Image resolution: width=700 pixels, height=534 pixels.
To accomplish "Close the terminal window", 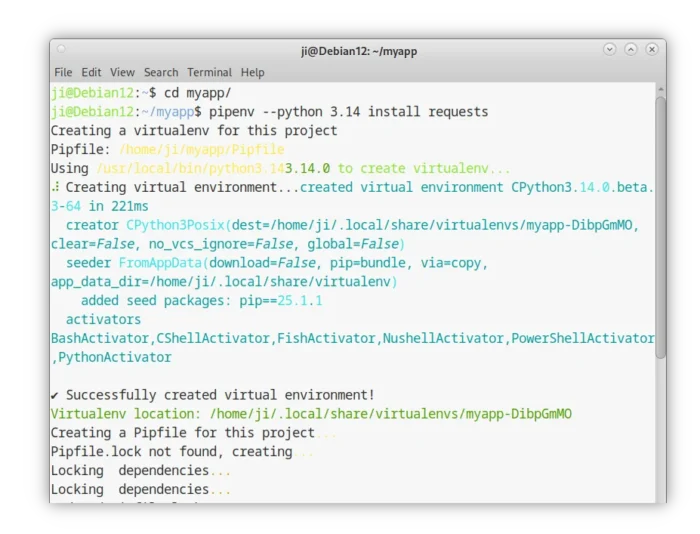I will (652, 49).
